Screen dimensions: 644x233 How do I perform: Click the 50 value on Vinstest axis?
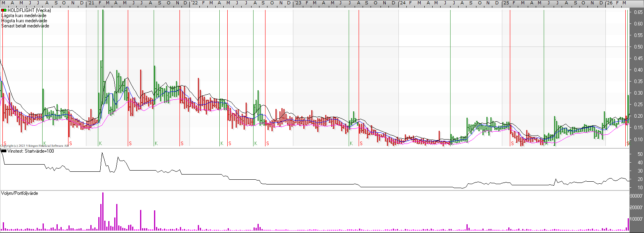[640, 154]
